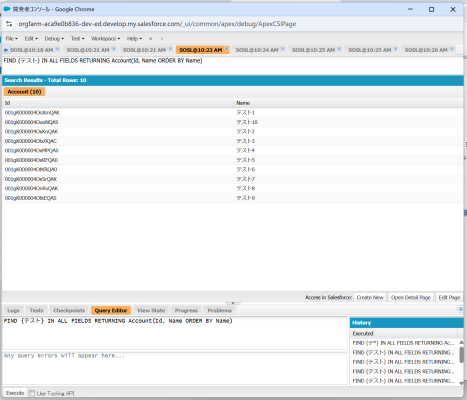467x400 pixels.
Task: Click the Search Results Total Rows header bar
Action: coord(233,80)
